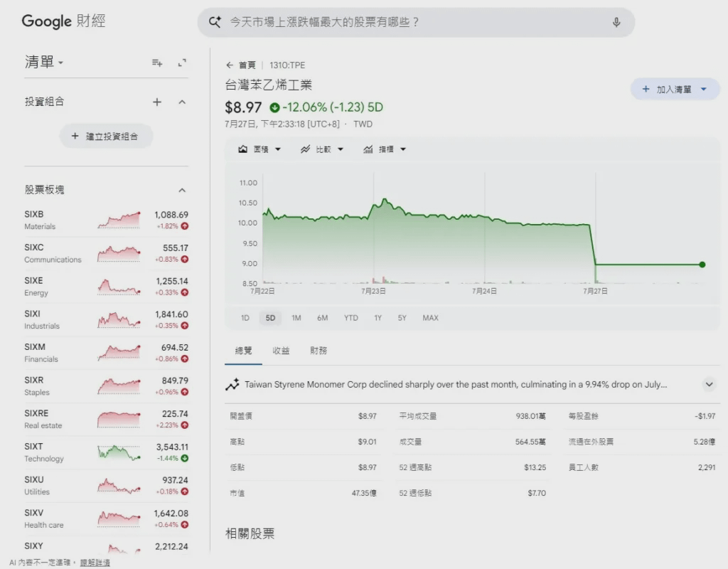Select the 6M time range
This screenshot has height=569, width=728.
coord(322,318)
